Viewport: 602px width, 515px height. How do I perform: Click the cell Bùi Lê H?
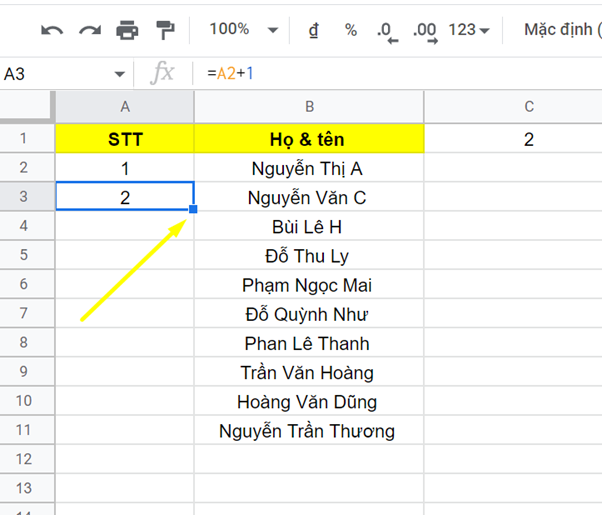click(x=309, y=226)
